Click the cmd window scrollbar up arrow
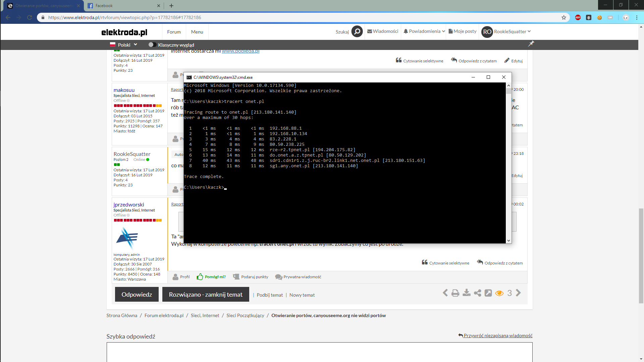The image size is (644, 362). coord(508,85)
